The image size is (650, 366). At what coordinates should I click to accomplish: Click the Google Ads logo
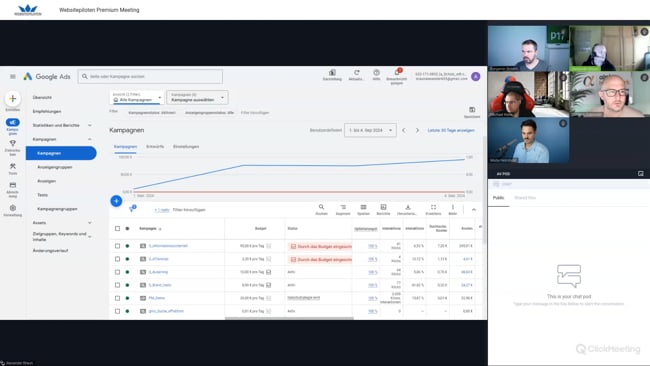tap(47, 76)
